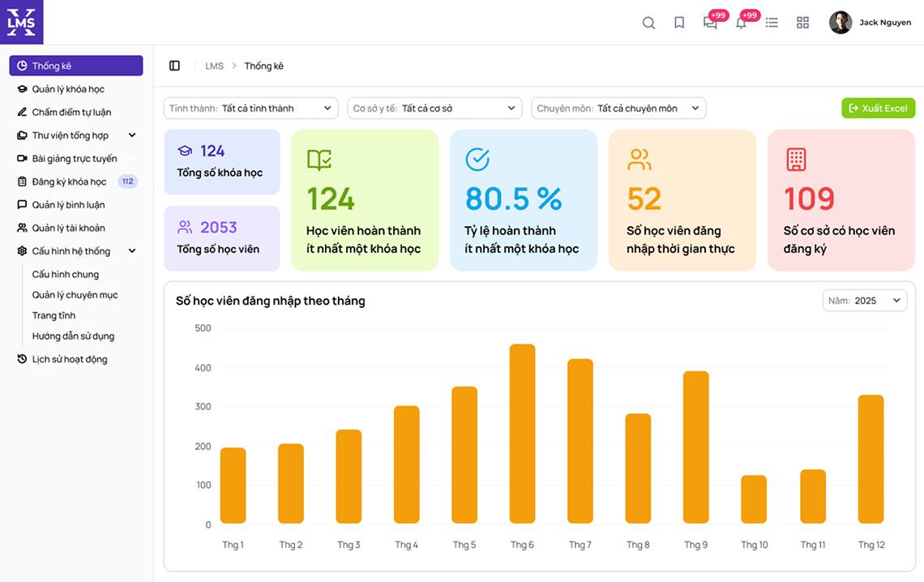
Task: Open the chat messages icon with +99 badge
Action: point(710,23)
